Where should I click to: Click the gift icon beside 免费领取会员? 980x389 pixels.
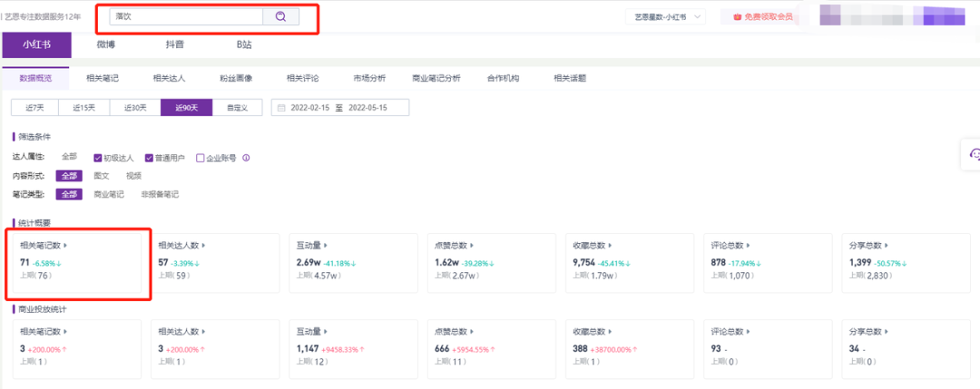click(738, 17)
